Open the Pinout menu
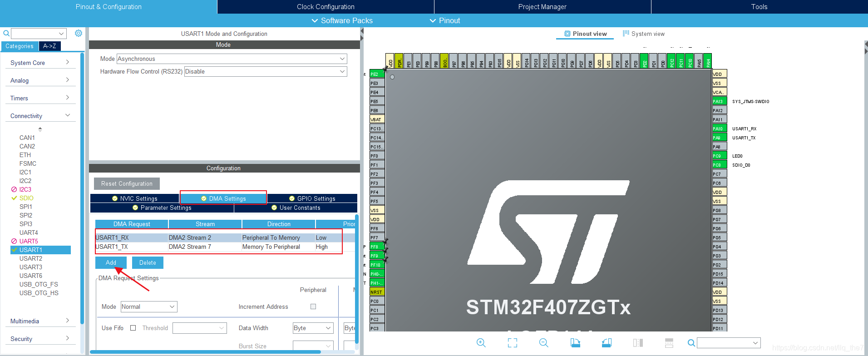 pyautogui.click(x=445, y=20)
